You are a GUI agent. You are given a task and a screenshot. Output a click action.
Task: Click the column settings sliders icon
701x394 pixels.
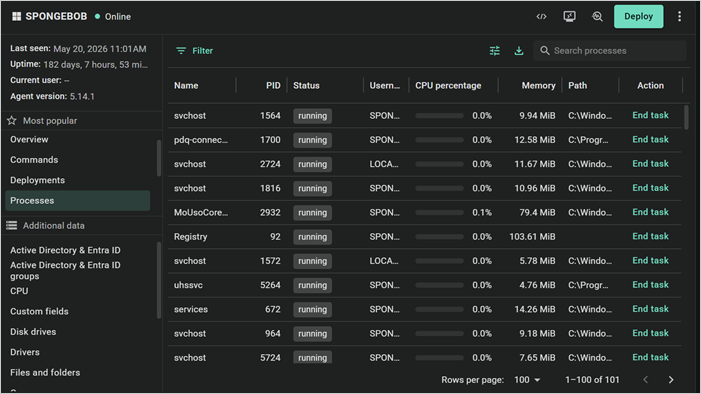pos(494,51)
